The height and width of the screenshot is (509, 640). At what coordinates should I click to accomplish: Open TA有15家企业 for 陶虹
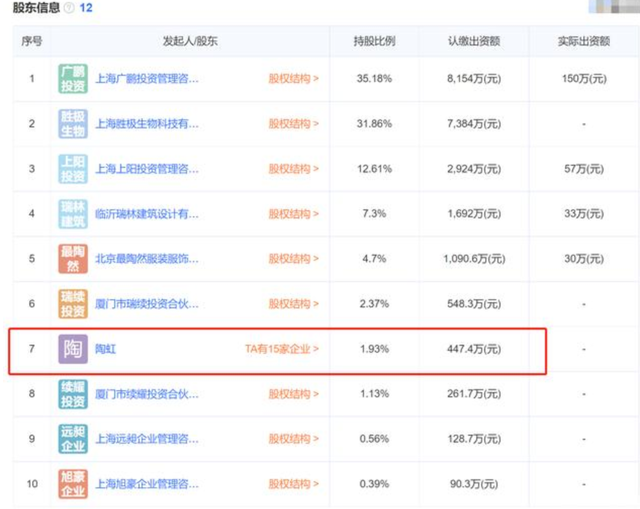(282, 349)
